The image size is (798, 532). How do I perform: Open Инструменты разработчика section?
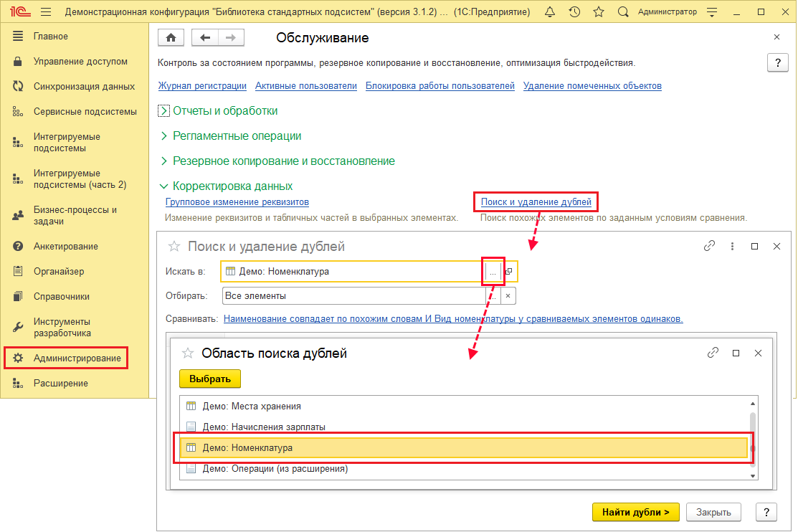(x=75, y=328)
